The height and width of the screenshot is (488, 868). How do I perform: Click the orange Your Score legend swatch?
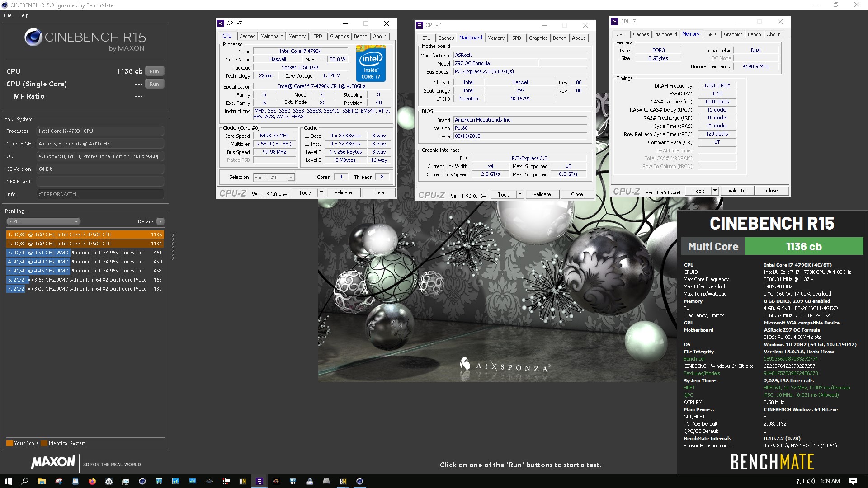[x=9, y=443]
